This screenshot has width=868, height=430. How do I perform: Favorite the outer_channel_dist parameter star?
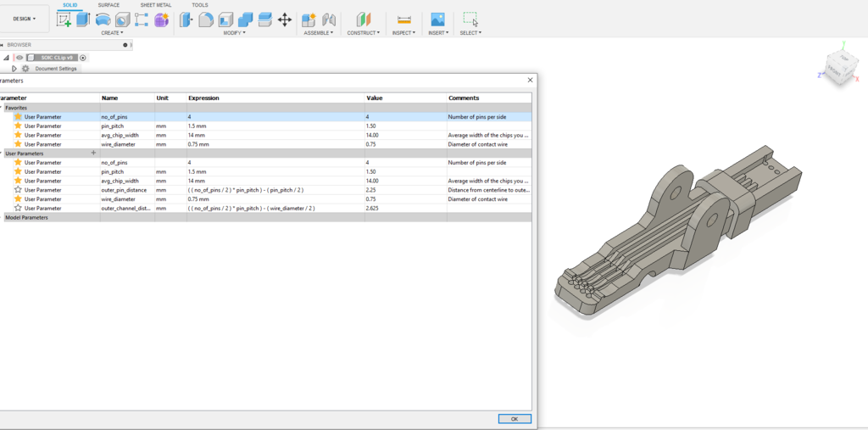point(18,208)
